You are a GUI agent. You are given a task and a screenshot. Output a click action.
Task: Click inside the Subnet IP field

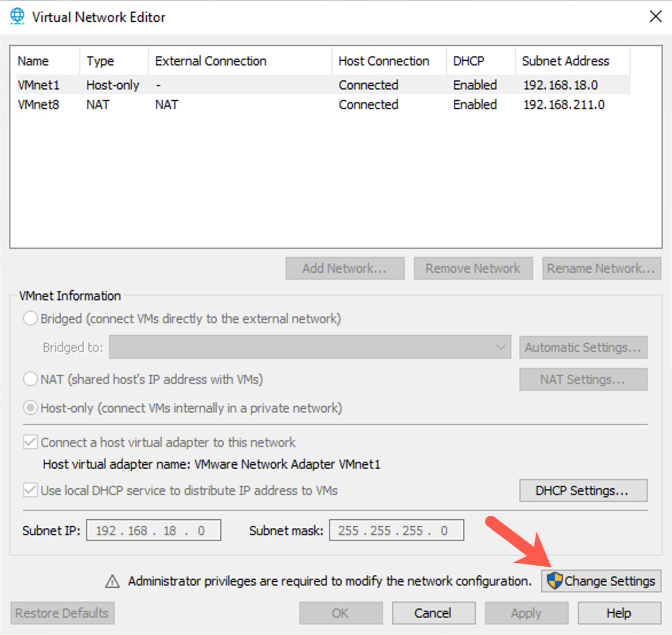click(x=153, y=530)
